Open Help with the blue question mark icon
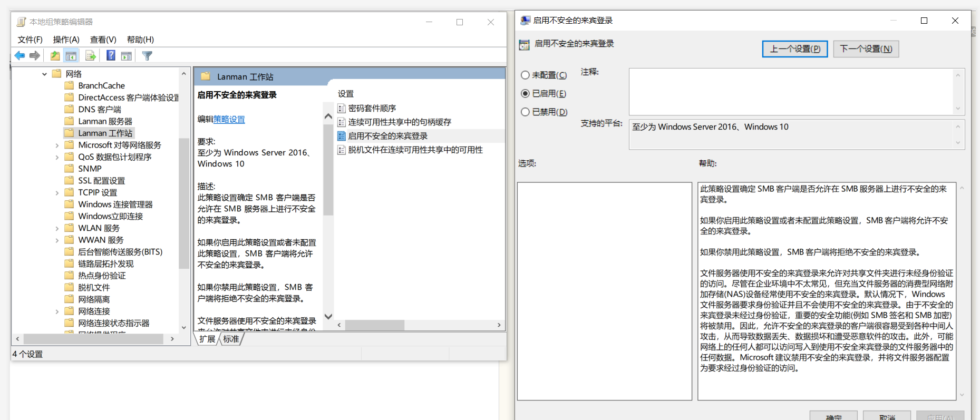The width and height of the screenshot is (980, 420). [x=111, y=56]
